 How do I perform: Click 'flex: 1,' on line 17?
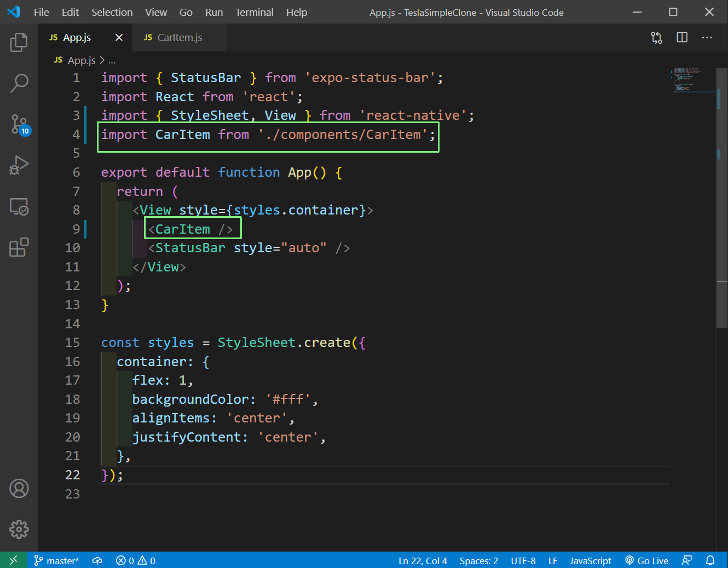[163, 380]
